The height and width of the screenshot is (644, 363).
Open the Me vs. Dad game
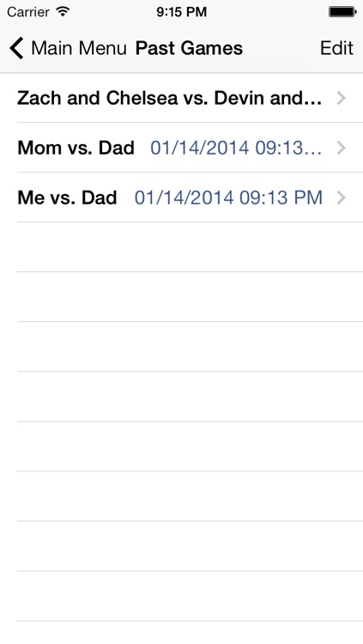click(182, 197)
